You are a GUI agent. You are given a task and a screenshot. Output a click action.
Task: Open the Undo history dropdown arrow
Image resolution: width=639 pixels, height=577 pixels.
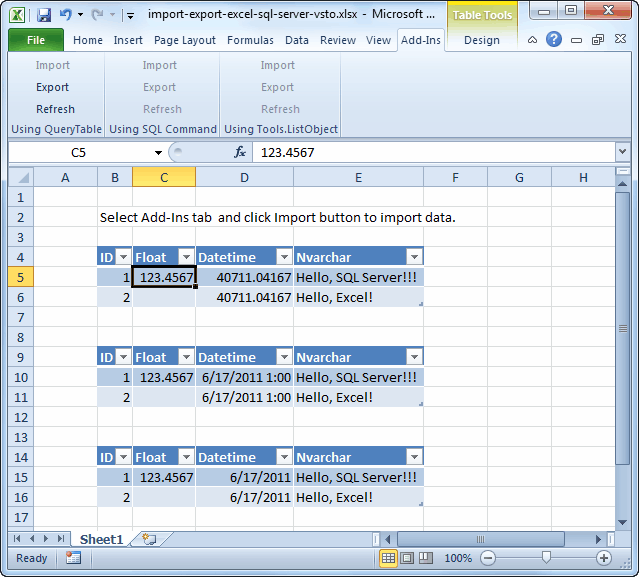point(81,15)
